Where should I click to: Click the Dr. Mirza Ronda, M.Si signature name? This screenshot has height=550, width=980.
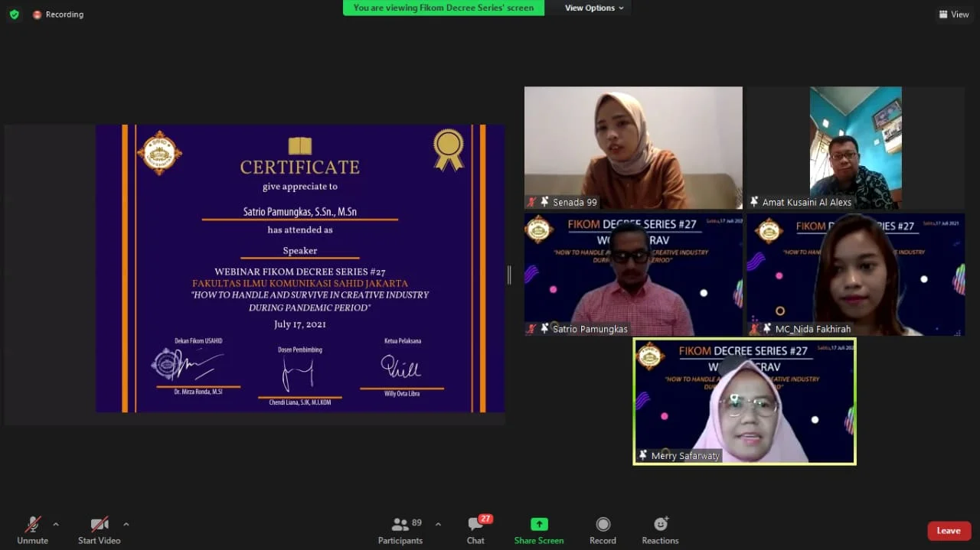[198, 392]
